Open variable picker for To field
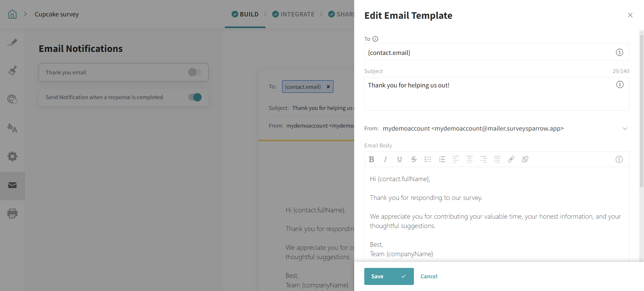This screenshot has height=291, width=644. point(619,52)
